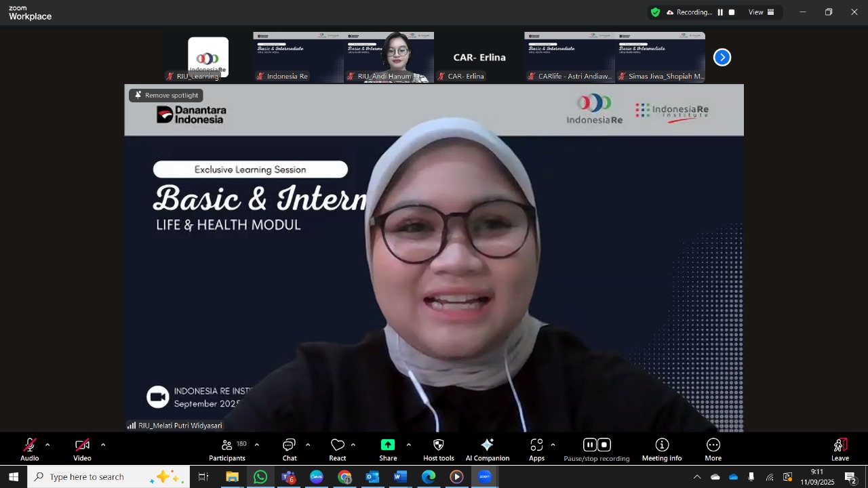Leave the meeting
Screen dimensions: 868x488
click(x=840, y=449)
